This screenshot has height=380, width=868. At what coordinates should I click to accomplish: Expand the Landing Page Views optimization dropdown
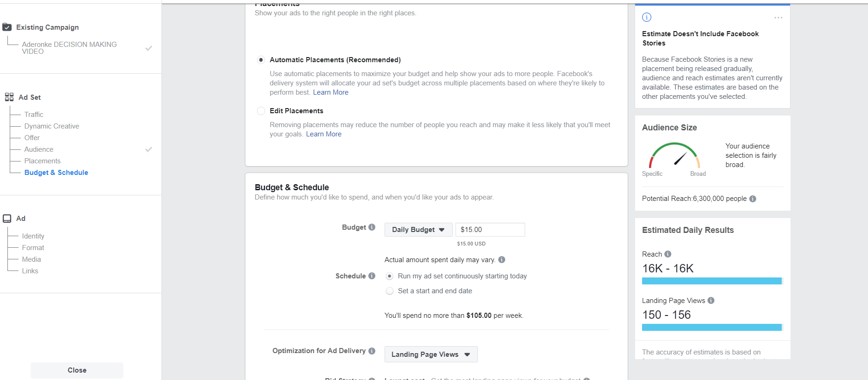(x=431, y=354)
